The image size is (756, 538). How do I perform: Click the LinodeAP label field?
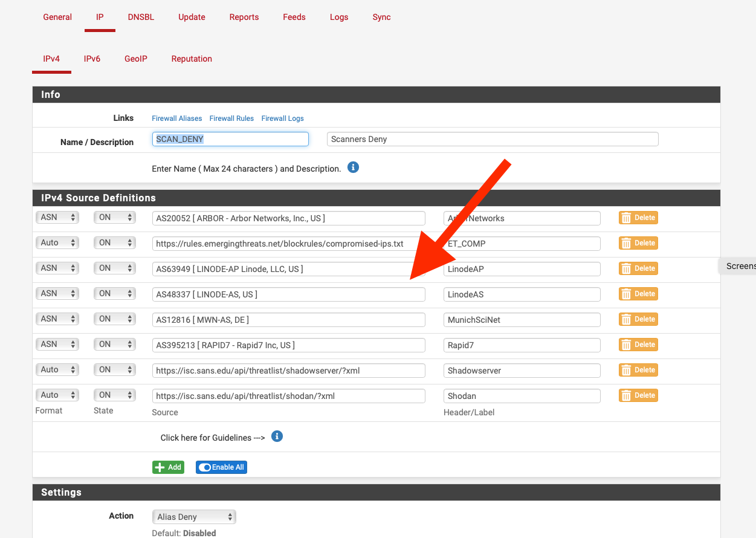[x=522, y=269]
